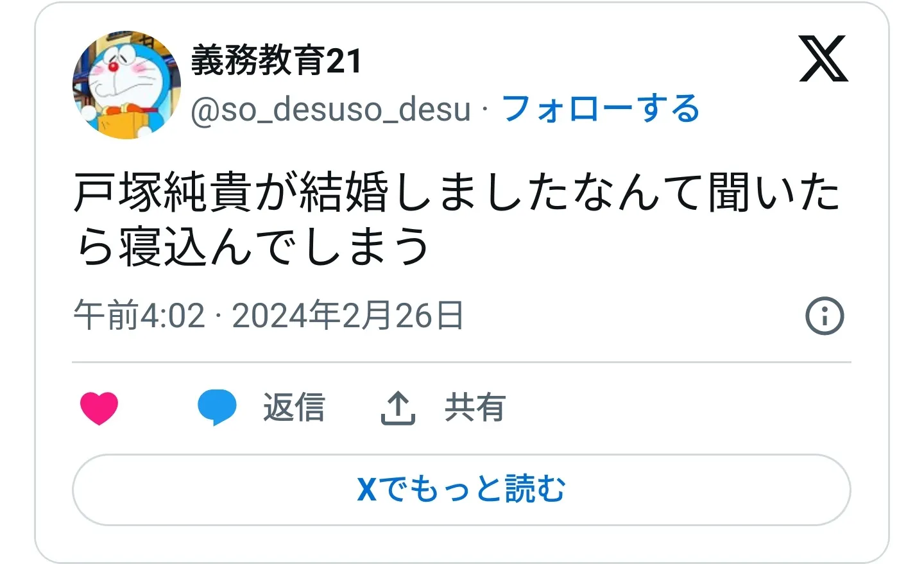The image size is (924, 564).
Task: Click the X logo in the top corner
Action: click(x=823, y=59)
